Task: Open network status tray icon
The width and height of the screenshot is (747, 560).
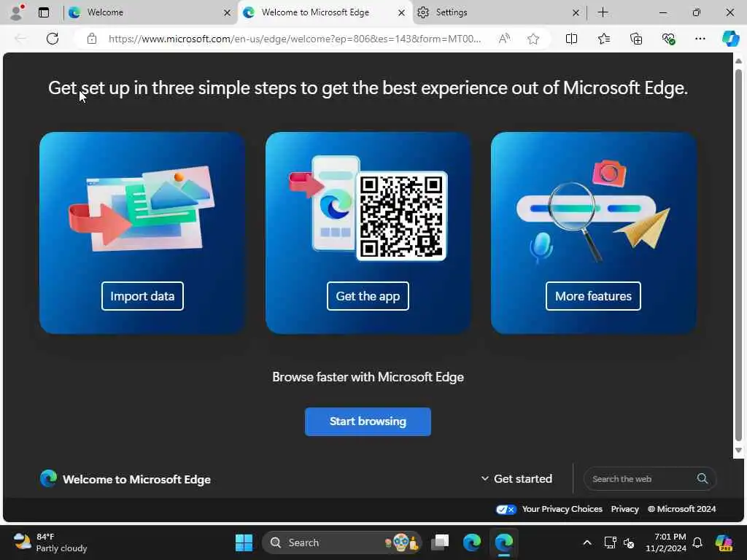Action: click(x=610, y=542)
